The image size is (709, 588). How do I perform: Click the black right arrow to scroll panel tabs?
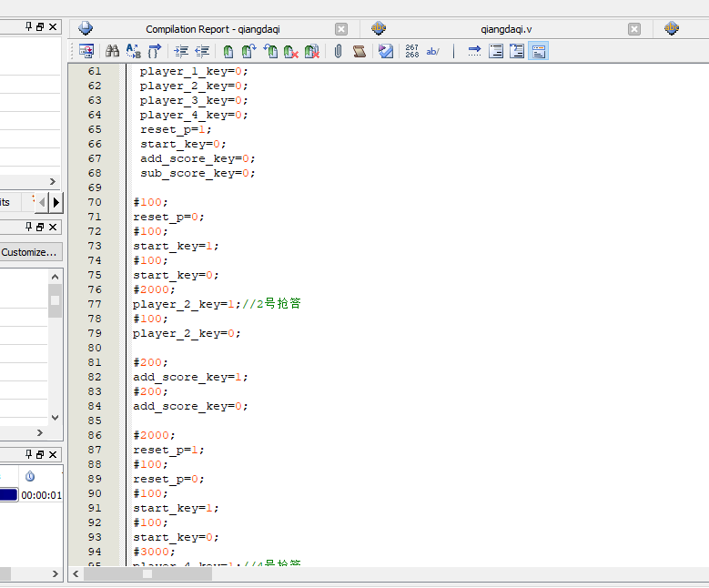pos(56,202)
